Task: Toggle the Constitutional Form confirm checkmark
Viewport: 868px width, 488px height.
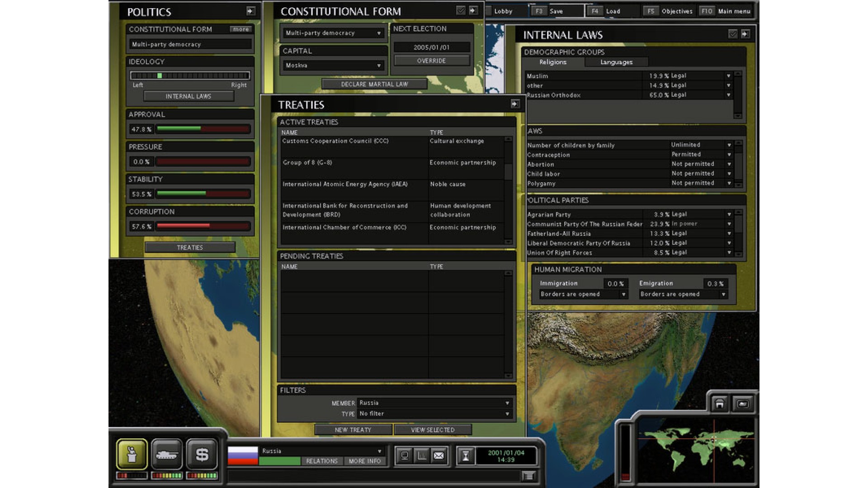Action: tap(461, 10)
